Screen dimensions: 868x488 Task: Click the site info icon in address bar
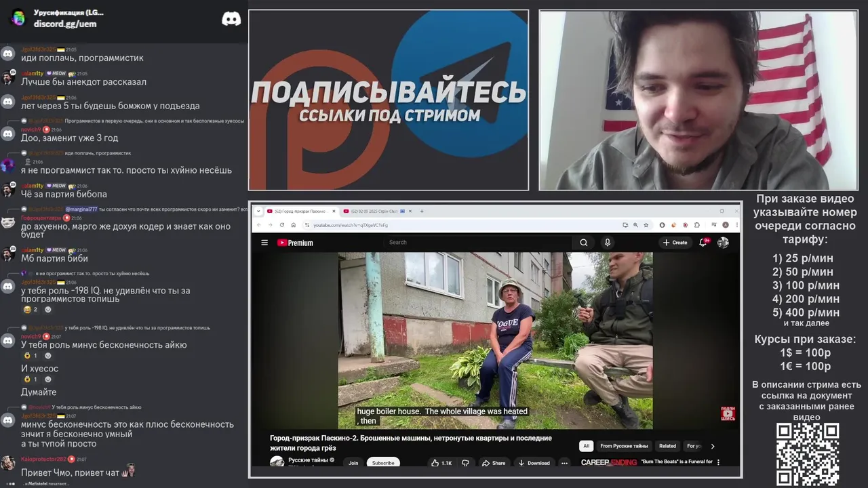(308, 225)
